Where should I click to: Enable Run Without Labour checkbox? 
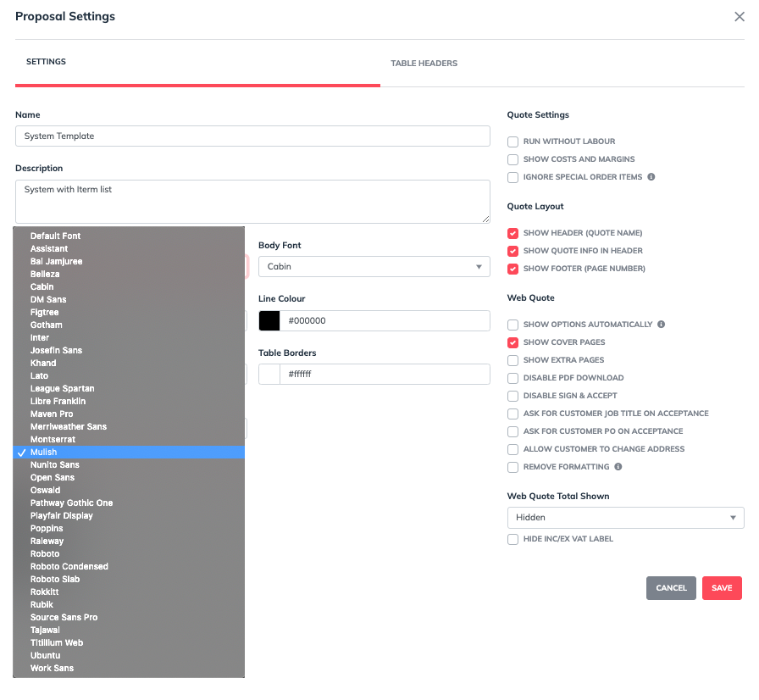(x=512, y=142)
